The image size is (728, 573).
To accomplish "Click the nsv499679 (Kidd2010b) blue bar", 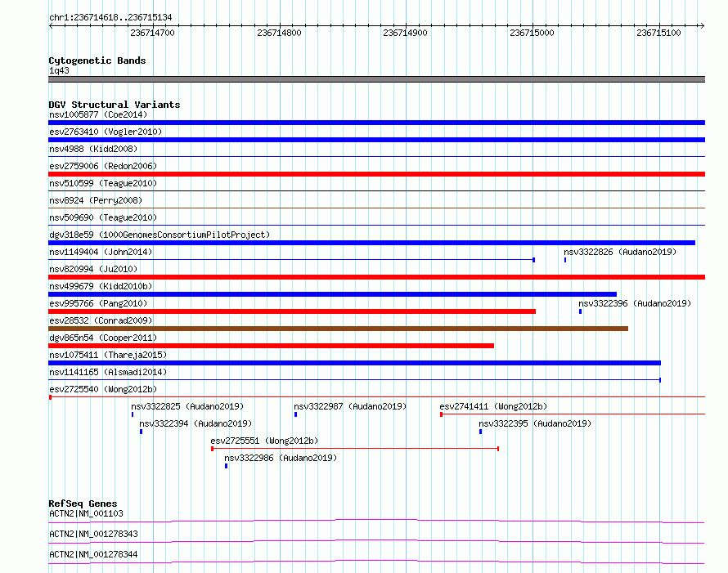I will point(332,294).
